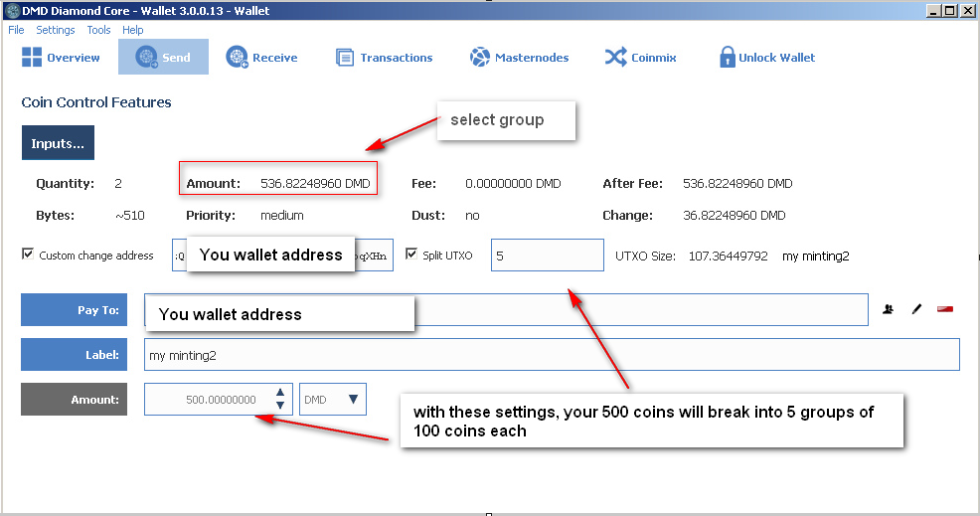
Task: Switch to the Send tab
Action: pos(163,57)
